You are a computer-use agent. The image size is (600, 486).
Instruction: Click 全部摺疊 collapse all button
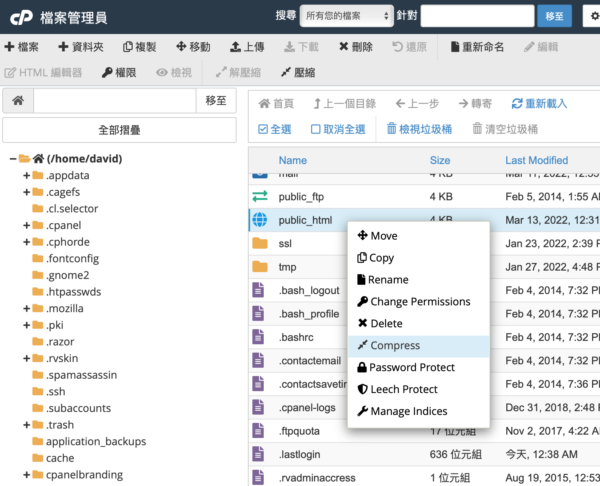pyautogui.click(x=119, y=130)
